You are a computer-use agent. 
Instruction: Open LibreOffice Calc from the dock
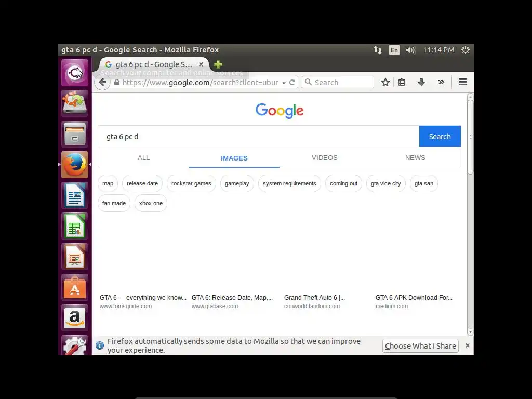click(75, 226)
